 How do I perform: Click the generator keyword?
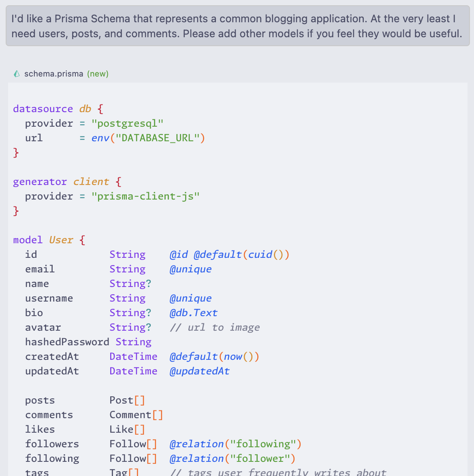[40, 182]
